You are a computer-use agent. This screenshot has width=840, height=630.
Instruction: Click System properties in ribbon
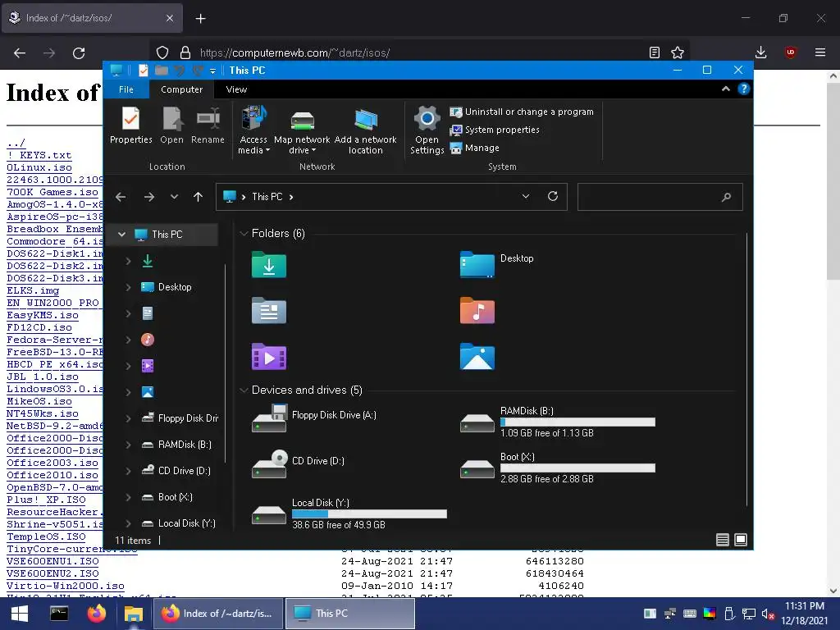[x=495, y=130]
